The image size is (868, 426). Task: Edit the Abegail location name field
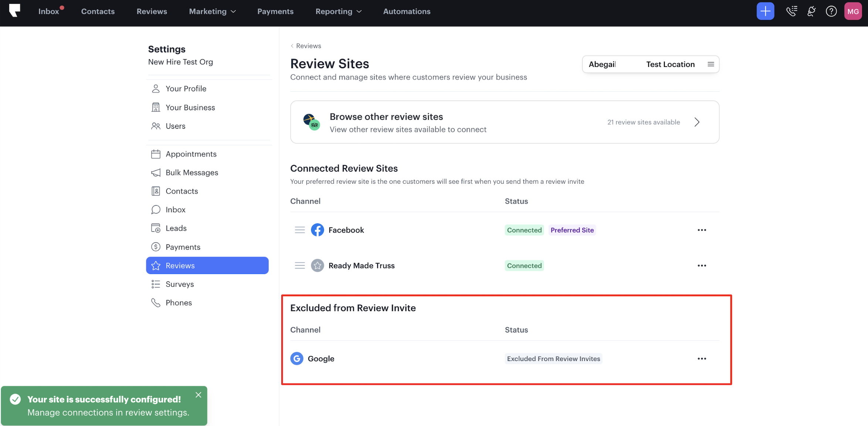click(603, 64)
